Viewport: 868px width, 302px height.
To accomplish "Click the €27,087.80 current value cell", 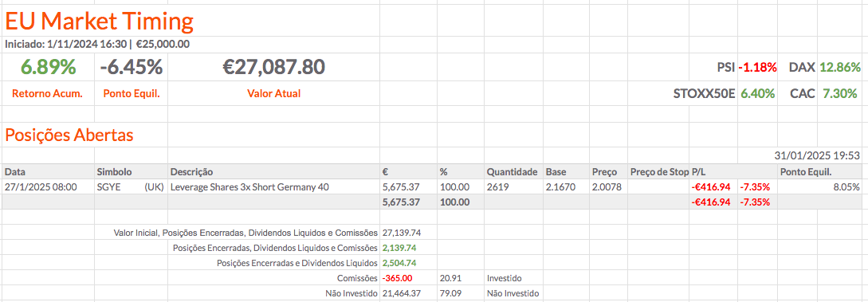I will (273, 68).
